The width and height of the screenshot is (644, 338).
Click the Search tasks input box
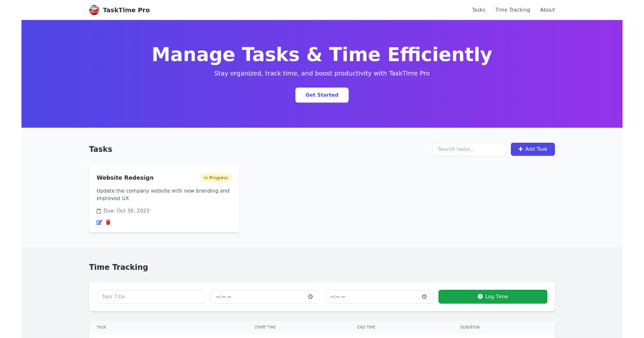(469, 149)
